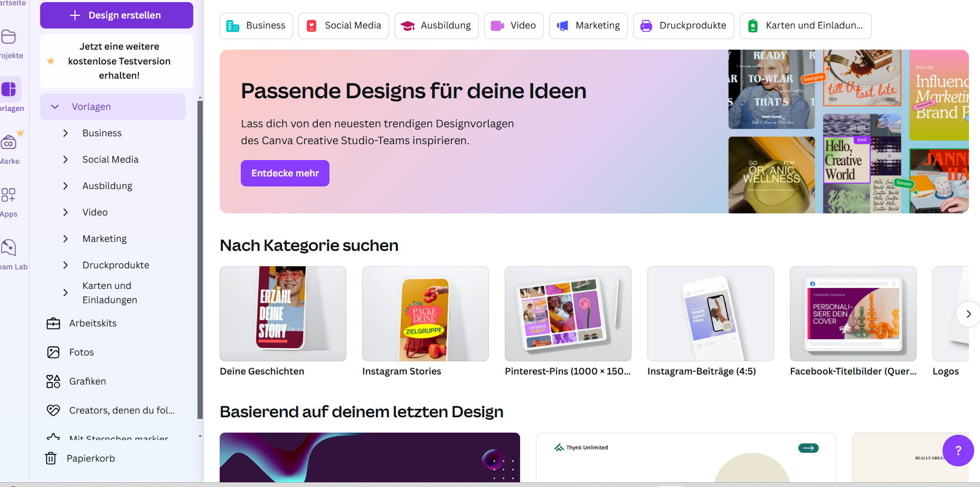Click the Grafiken shapes icon
The width and height of the screenshot is (980, 487).
(x=53, y=381)
